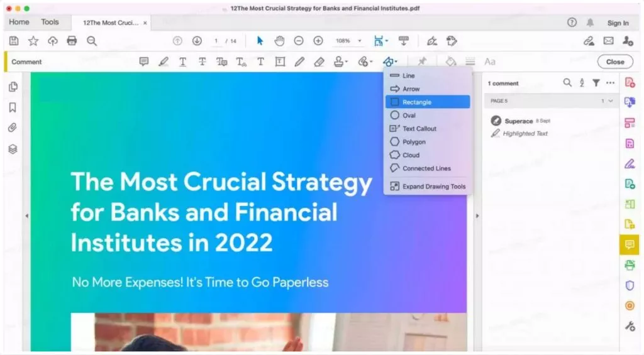Open line thickness options

470,62
